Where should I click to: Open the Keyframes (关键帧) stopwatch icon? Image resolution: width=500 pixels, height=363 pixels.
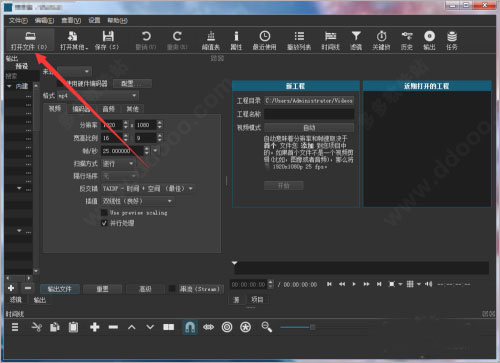(x=381, y=40)
